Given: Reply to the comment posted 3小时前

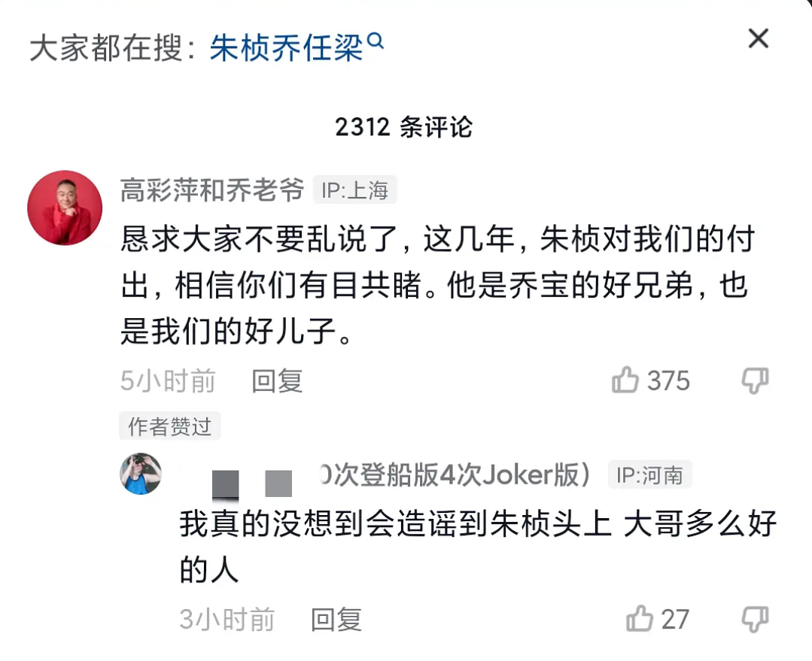Looking at the screenshot, I should [336, 620].
